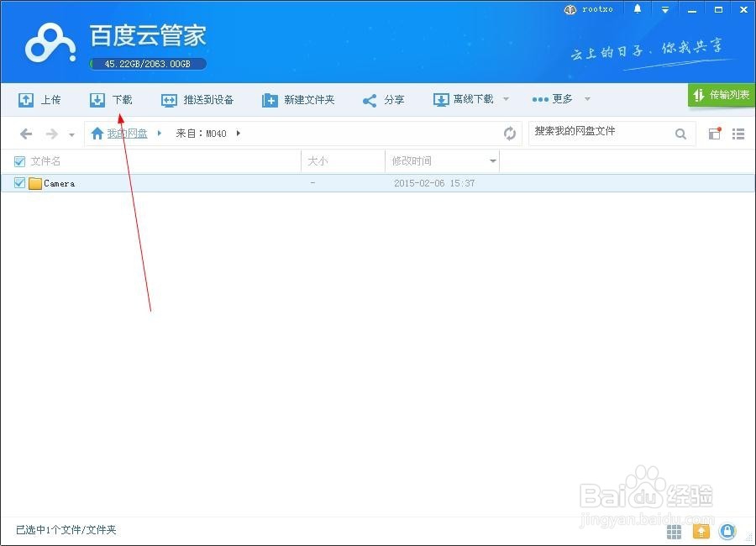
Task: Open the title bar dropdown menu
Action: tap(665, 9)
